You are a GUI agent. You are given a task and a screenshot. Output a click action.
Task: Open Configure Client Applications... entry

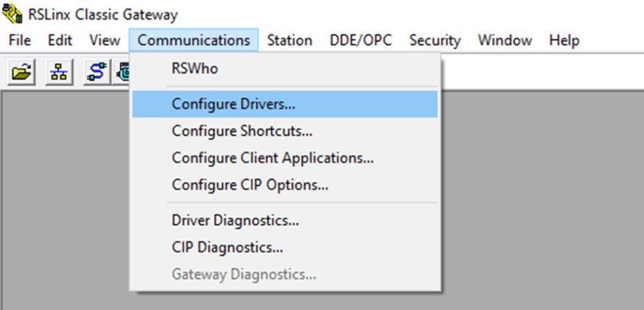point(272,158)
